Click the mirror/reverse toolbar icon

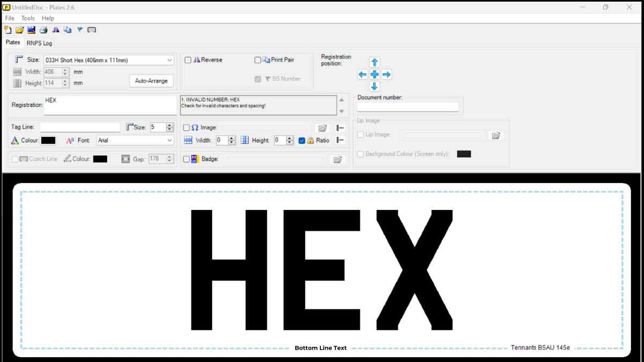pos(56,30)
